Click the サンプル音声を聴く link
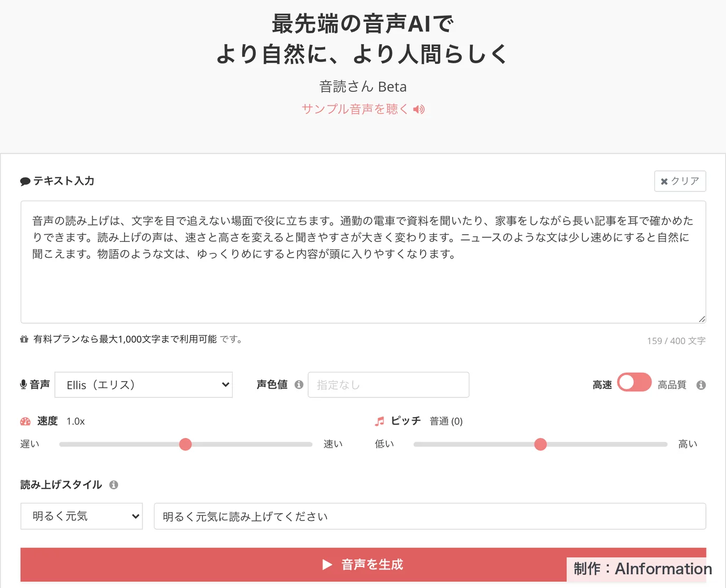The width and height of the screenshot is (726, 588). point(363,109)
